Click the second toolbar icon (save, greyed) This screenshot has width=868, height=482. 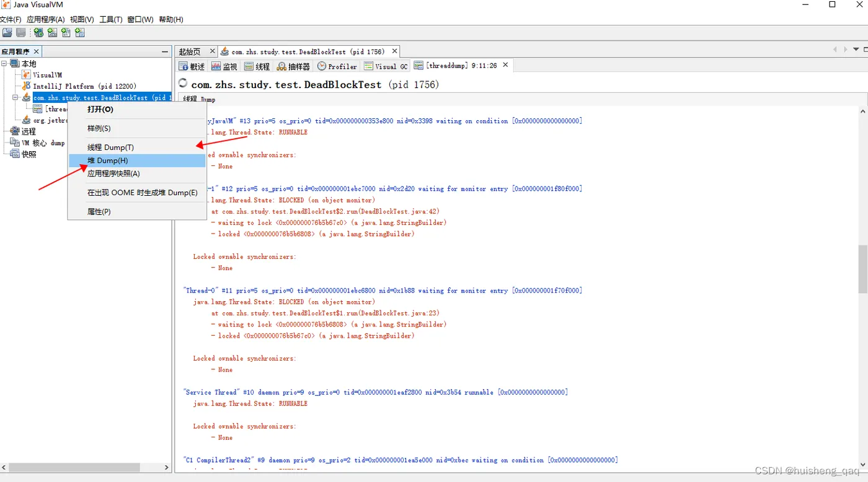coord(21,33)
